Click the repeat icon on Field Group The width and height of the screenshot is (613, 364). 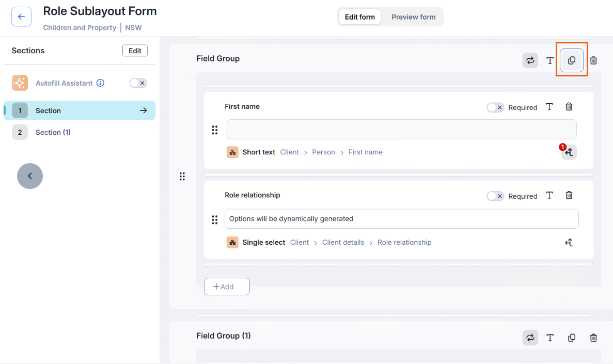[530, 60]
